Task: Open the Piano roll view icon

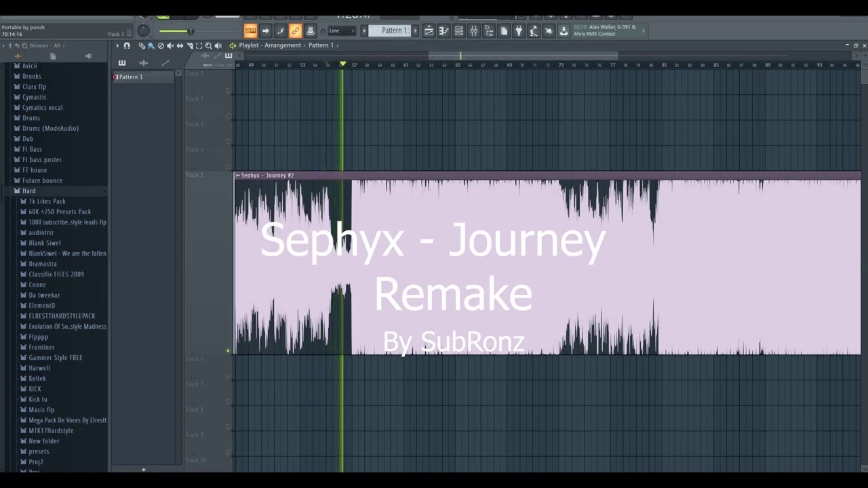Action: pos(443,30)
